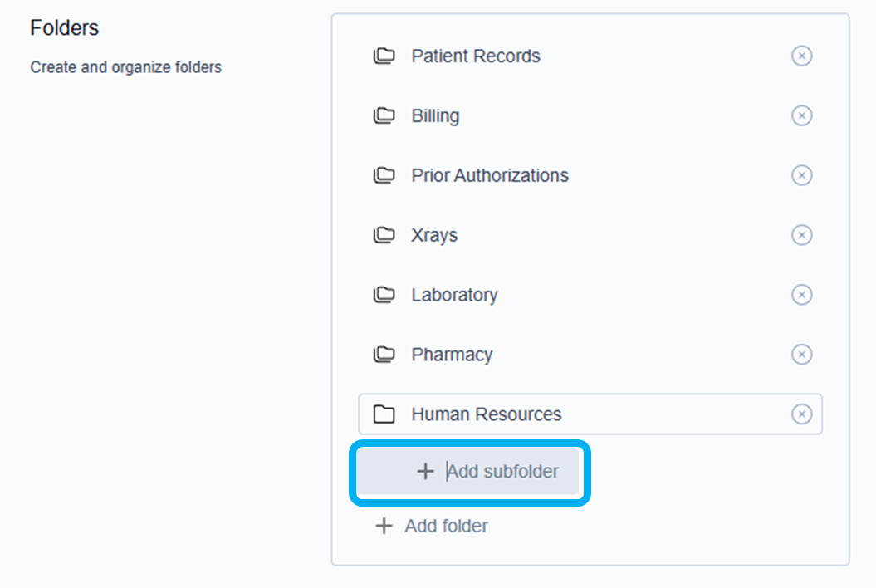This screenshot has height=588, width=876.
Task: Click the Add folder button
Action: pyautogui.click(x=432, y=526)
